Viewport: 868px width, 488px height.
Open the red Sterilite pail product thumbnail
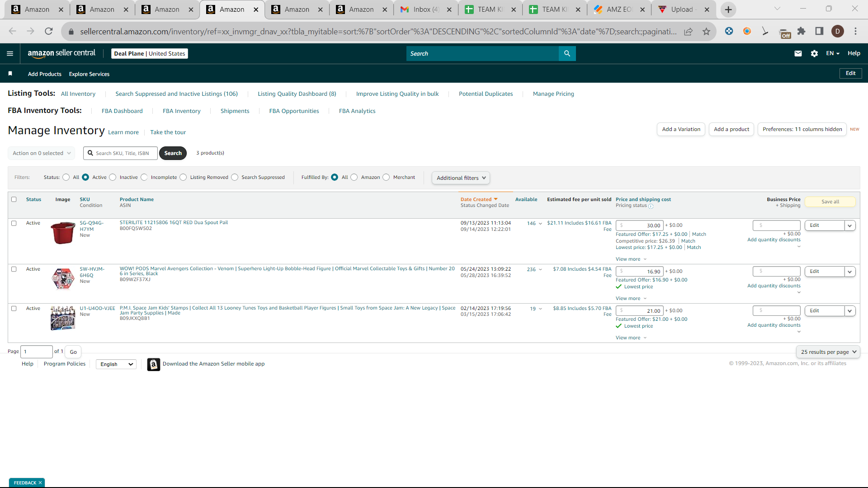tap(63, 233)
